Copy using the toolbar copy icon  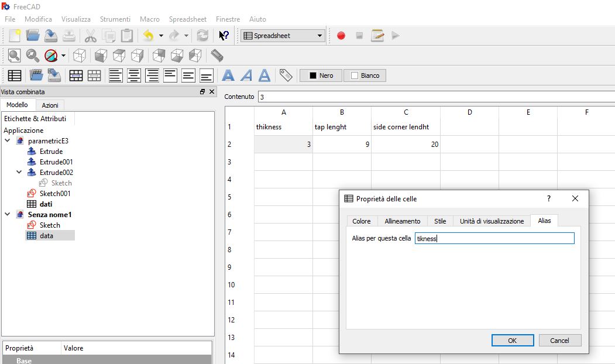(109, 36)
